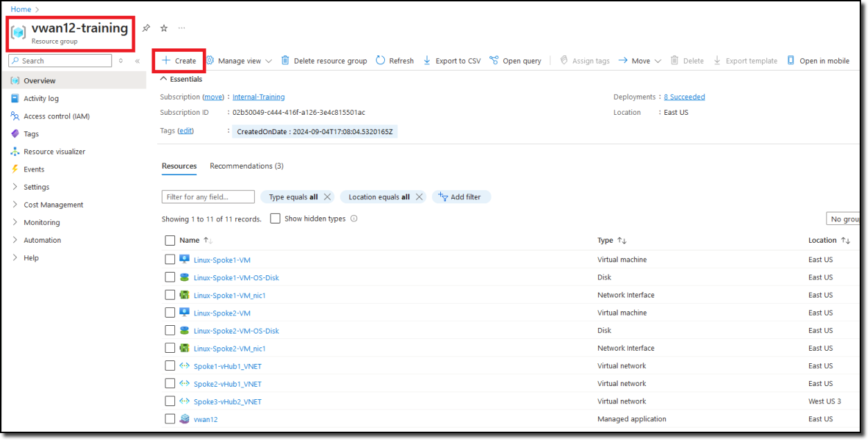Viewport: 868px width, 440px height.
Task: Check the Linux-Spoke1-VM-OS-Disk row checkbox
Action: [170, 277]
